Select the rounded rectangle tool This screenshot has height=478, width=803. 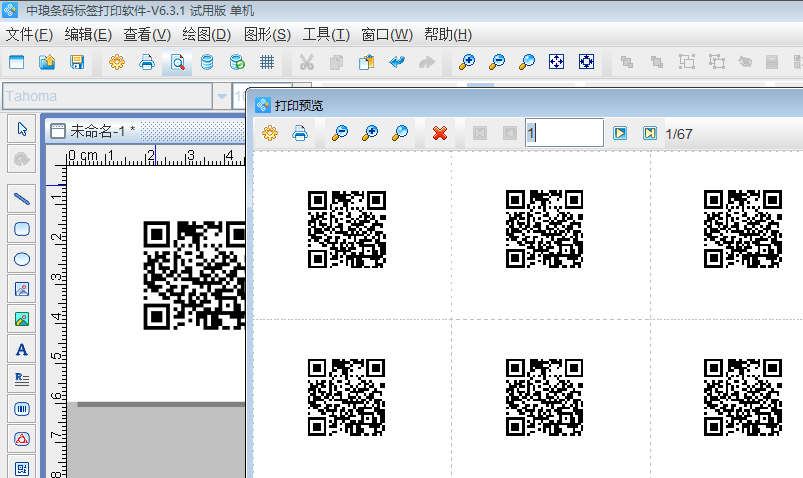pos(22,229)
